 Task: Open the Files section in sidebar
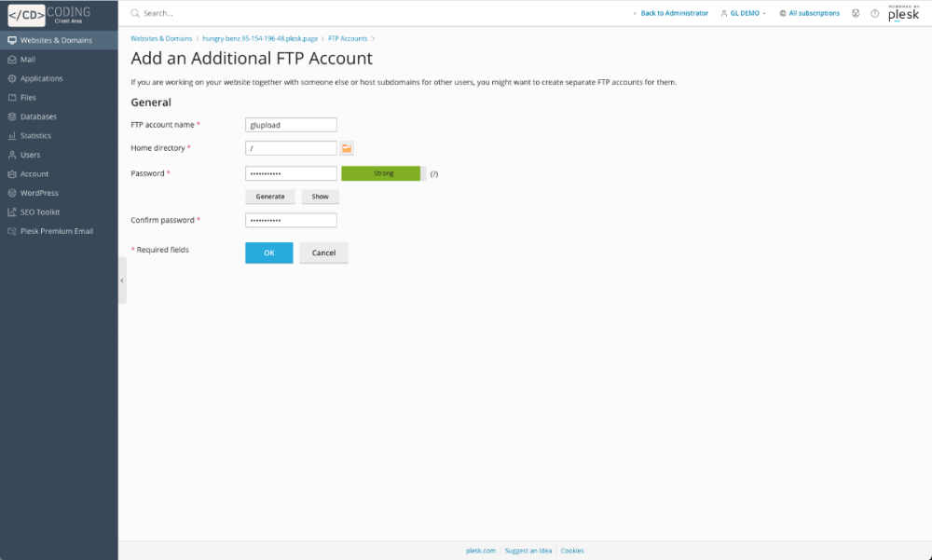[28, 98]
